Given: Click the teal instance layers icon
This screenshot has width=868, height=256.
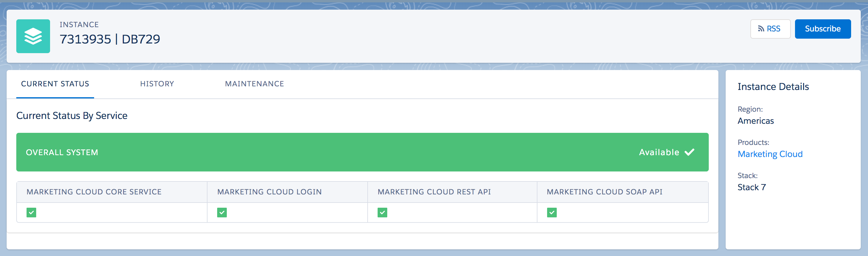Looking at the screenshot, I should pyautogui.click(x=33, y=36).
